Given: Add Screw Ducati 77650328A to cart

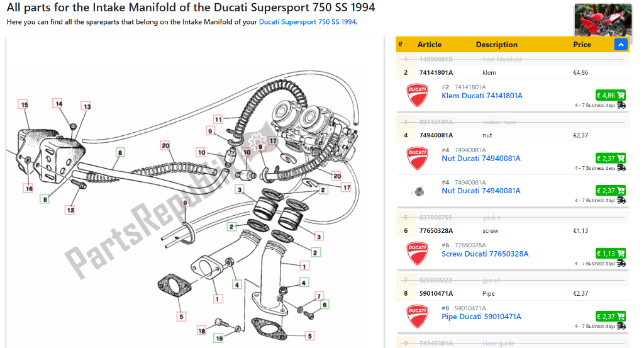Looking at the screenshot, I should tap(610, 254).
